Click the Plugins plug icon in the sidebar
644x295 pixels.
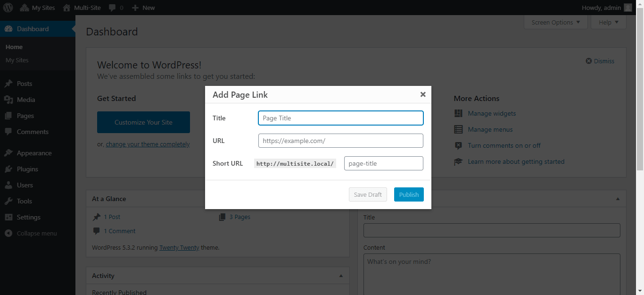8,169
